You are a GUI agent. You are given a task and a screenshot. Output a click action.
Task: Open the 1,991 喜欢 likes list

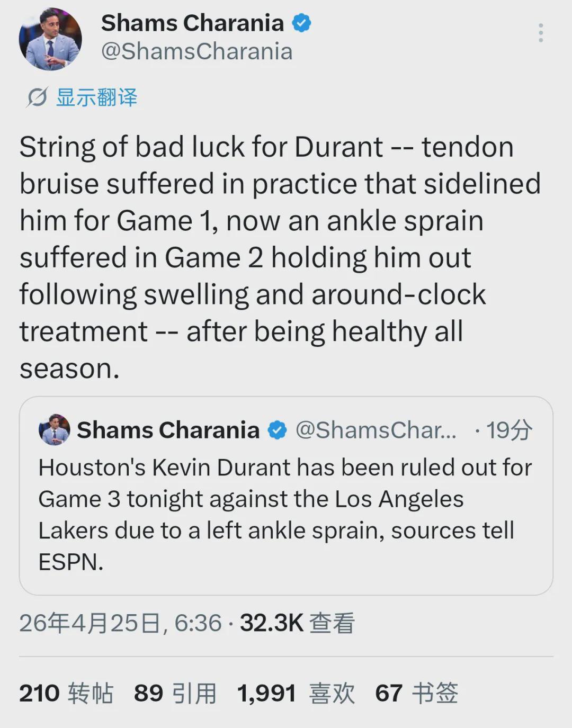point(296,693)
